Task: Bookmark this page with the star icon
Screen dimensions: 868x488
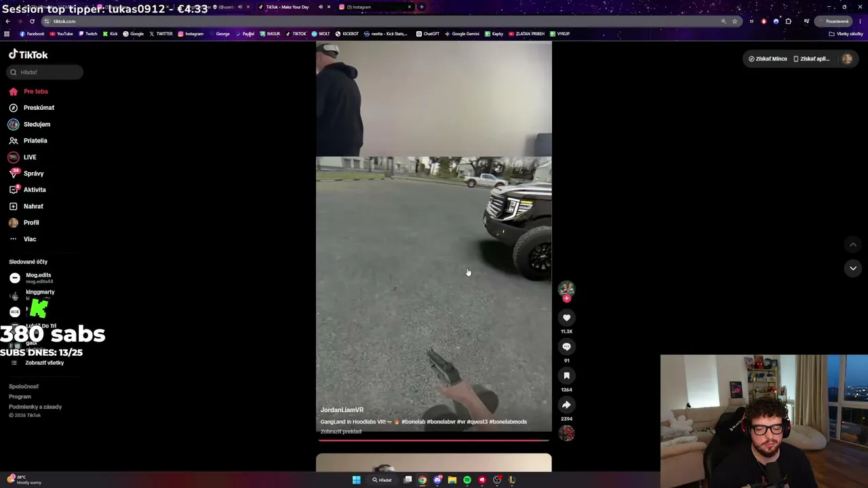Action: (x=734, y=21)
